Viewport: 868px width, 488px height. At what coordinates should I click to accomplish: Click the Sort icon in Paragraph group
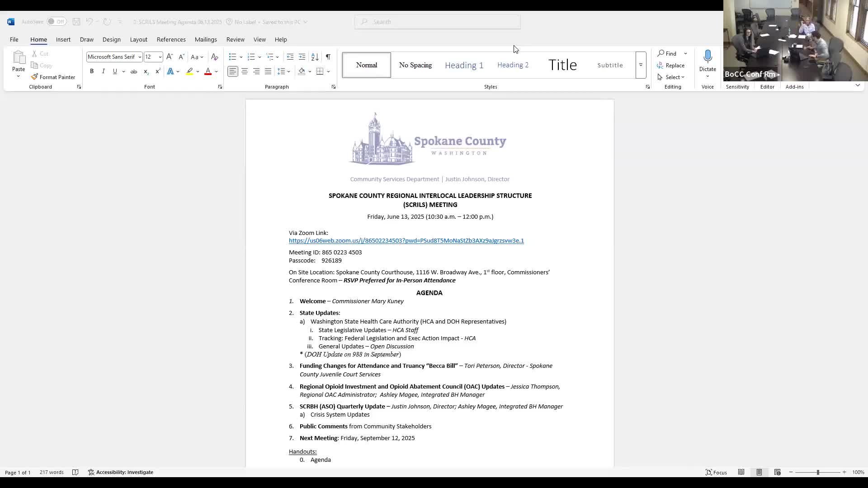(x=315, y=56)
